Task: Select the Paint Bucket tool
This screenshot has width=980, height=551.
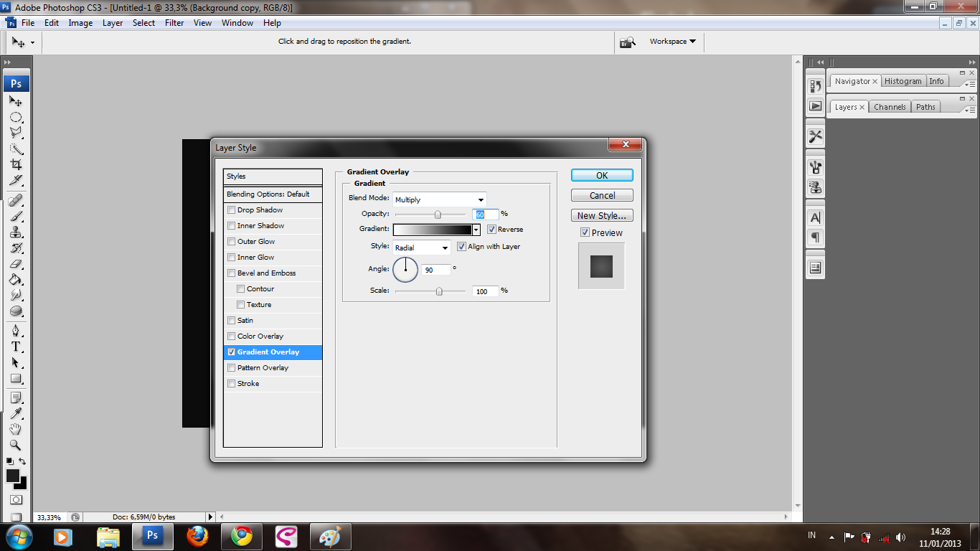Action: [16, 279]
